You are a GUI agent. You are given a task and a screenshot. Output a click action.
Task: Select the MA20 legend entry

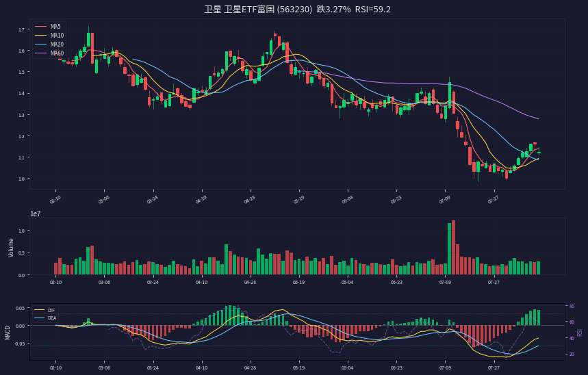coord(49,44)
